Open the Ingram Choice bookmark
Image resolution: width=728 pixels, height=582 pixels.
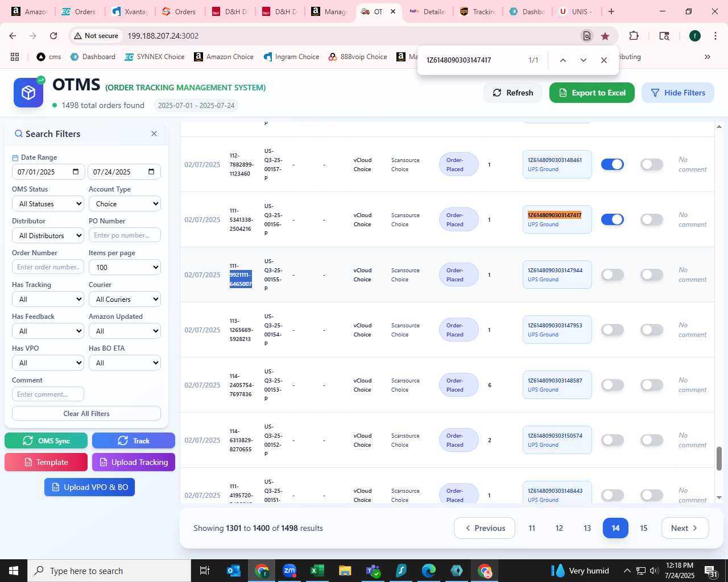[x=291, y=57]
